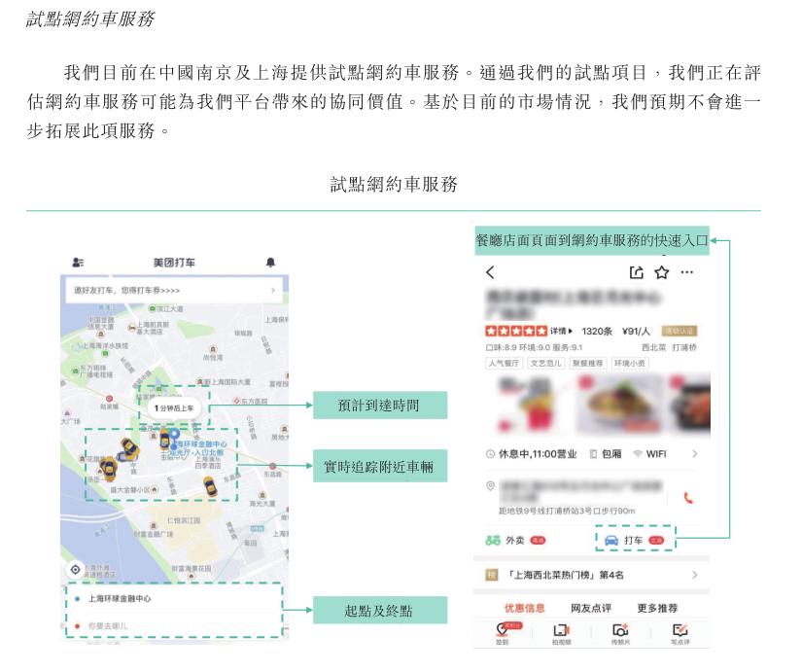Tap the five-star rating bar
The width and height of the screenshot is (802, 672).
tap(516, 332)
